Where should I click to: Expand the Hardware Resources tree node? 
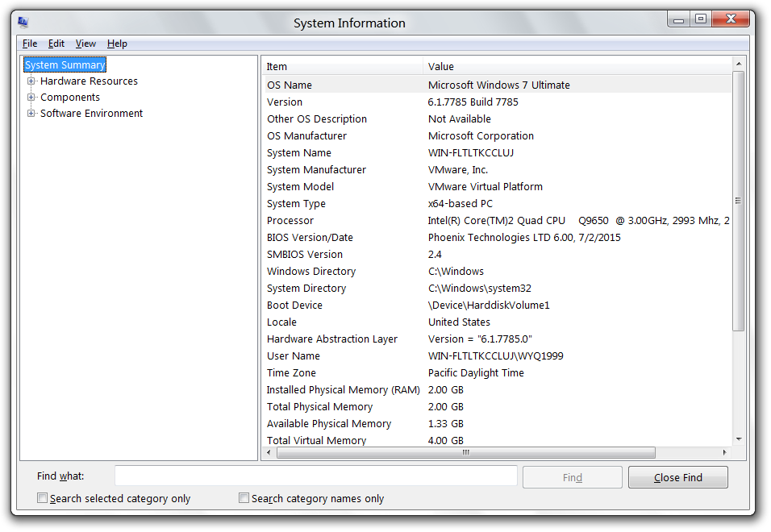click(31, 81)
